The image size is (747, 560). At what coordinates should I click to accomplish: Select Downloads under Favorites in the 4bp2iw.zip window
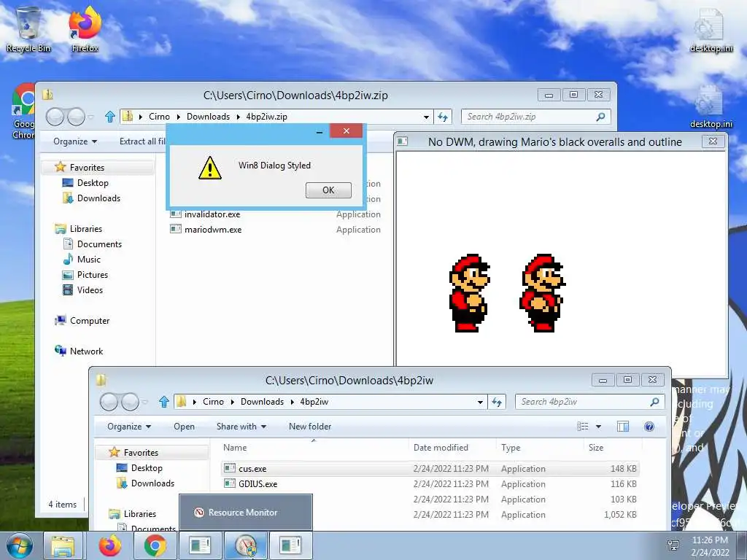pyautogui.click(x=91, y=198)
